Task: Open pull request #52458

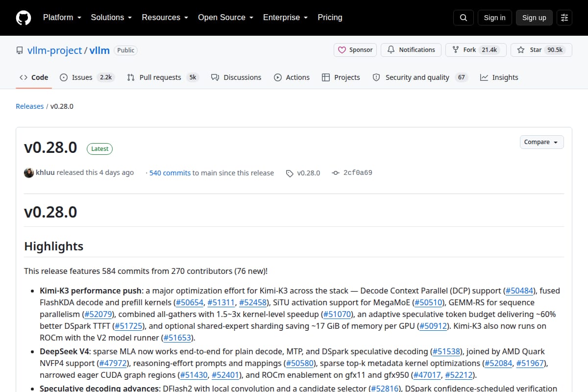Action: [253, 302]
